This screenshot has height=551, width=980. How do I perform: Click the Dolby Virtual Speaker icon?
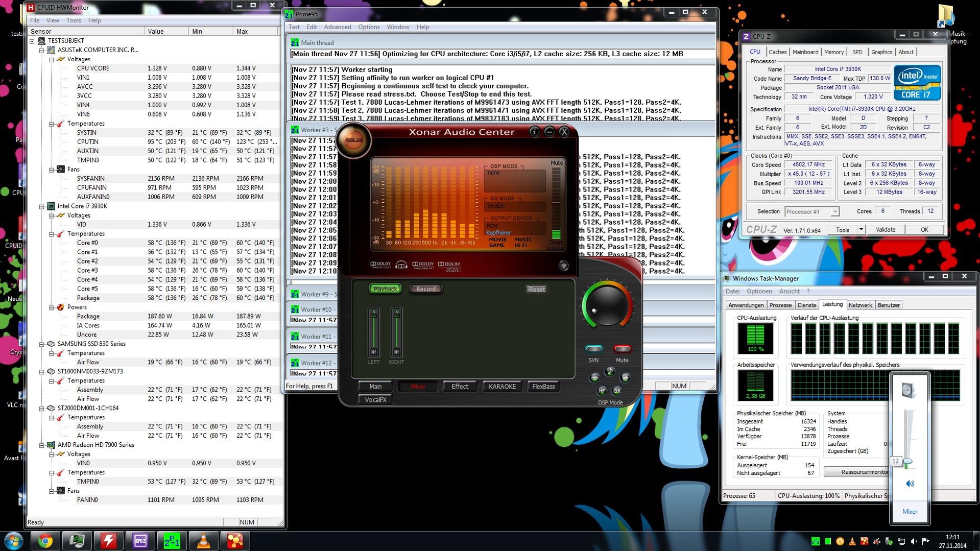pos(449,266)
